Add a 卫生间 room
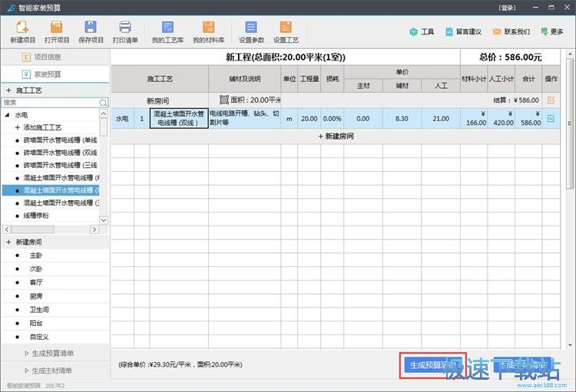 (39, 309)
